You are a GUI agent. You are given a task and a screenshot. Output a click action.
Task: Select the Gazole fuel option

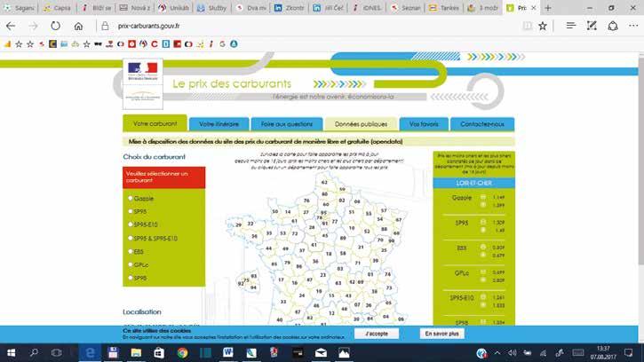click(x=131, y=198)
